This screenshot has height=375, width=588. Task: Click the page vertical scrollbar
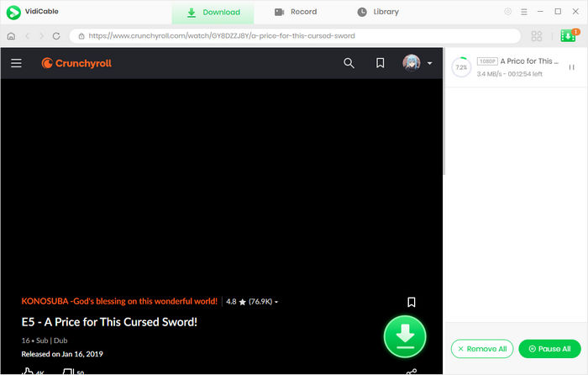444,113
